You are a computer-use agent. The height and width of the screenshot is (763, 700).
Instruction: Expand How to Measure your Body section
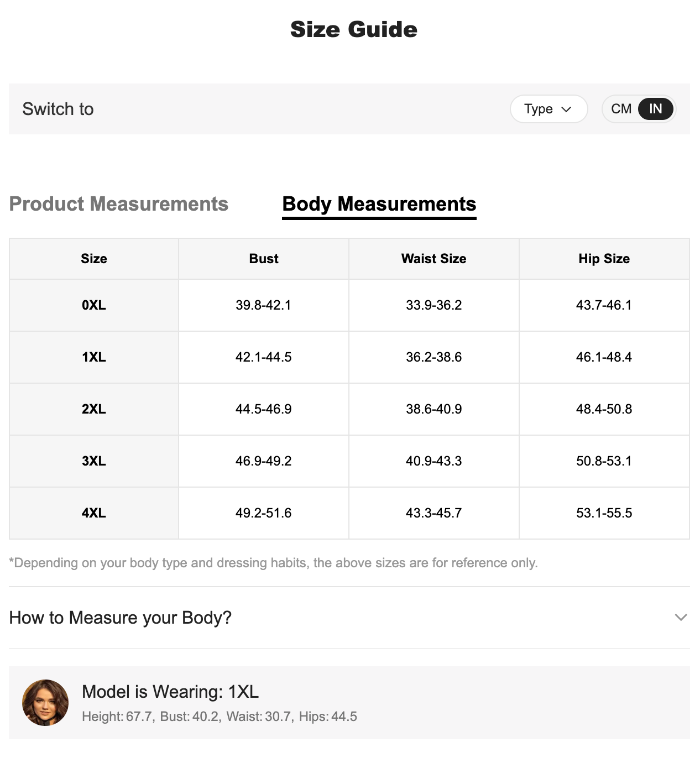[x=121, y=618]
